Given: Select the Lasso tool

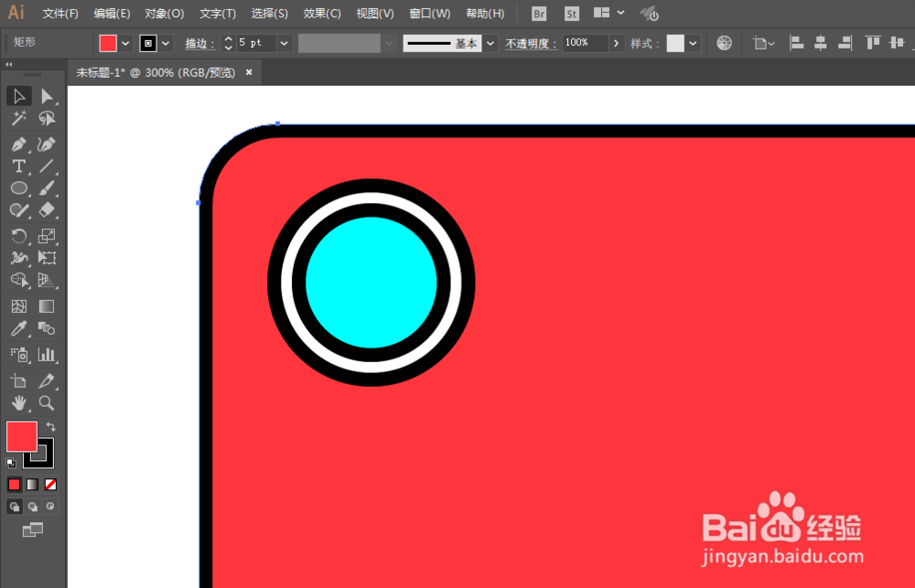Looking at the screenshot, I should 47,118.
